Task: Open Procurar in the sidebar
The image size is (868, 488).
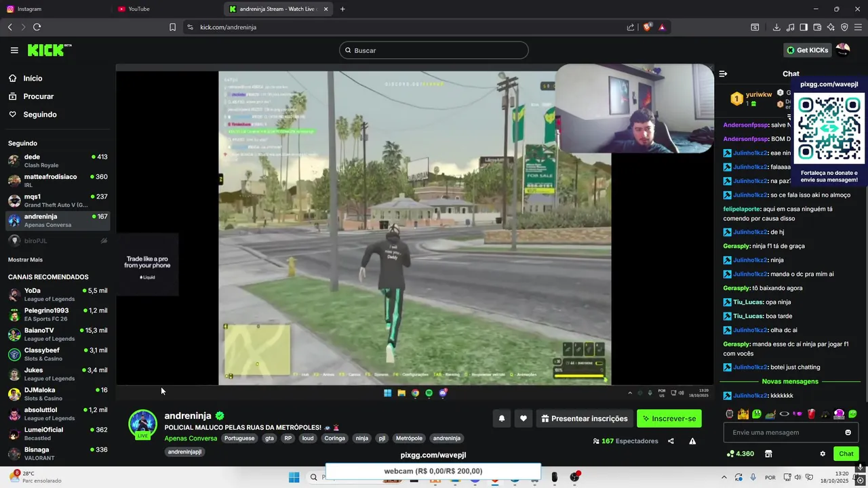Action: [31, 96]
